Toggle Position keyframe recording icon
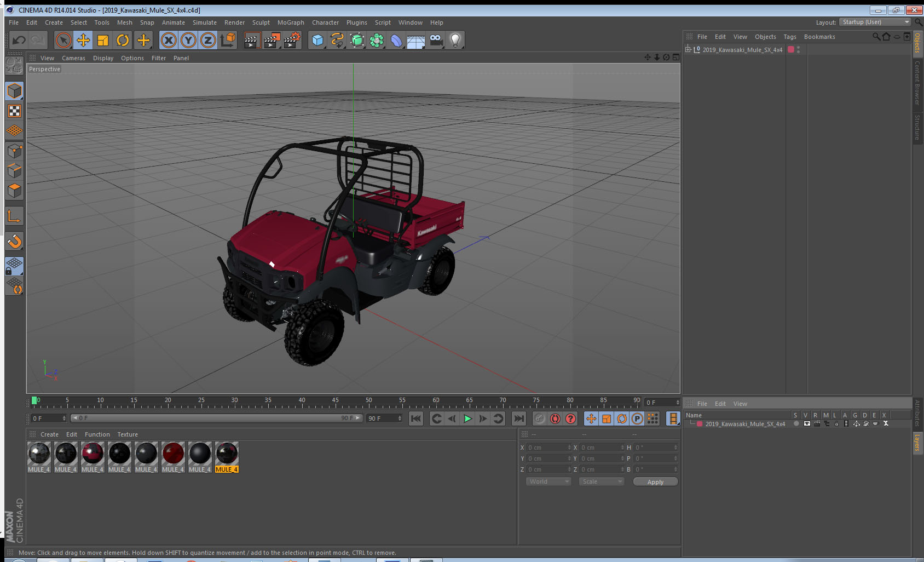 pyautogui.click(x=591, y=418)
